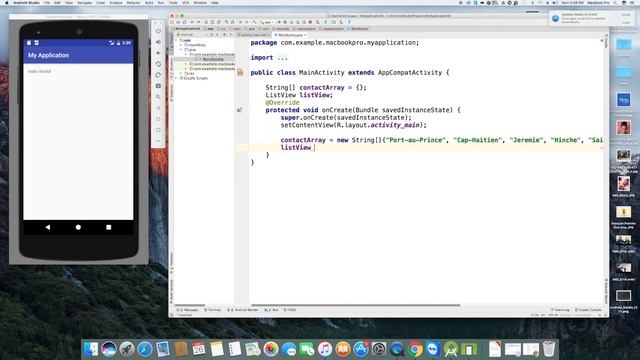Open the App Store from the Dock

coord(361,349)
